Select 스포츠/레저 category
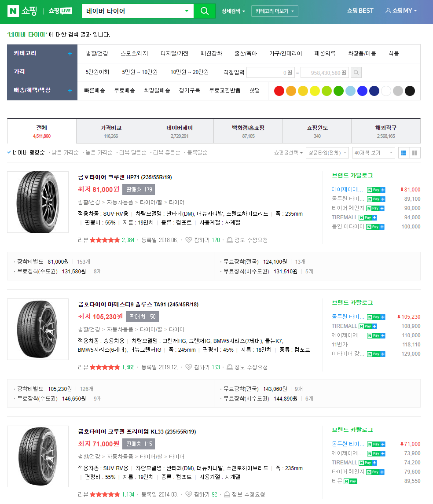 [134, 53]
